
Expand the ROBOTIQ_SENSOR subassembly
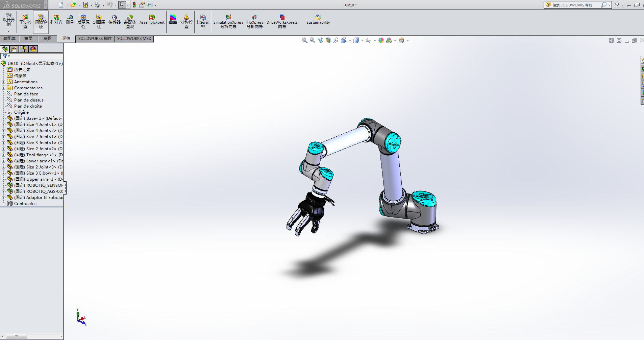4,185
